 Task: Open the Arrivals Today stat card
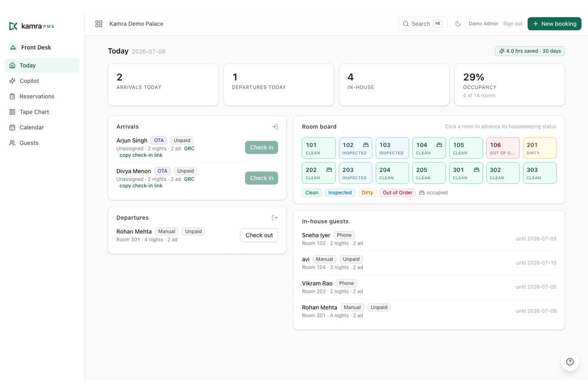click(x=163, y=85)
